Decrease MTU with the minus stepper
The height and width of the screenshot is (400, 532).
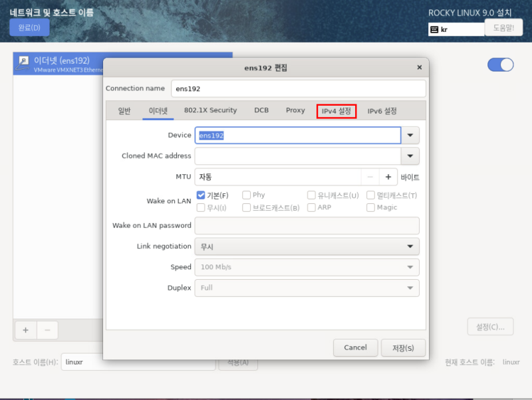pos(370,177)
